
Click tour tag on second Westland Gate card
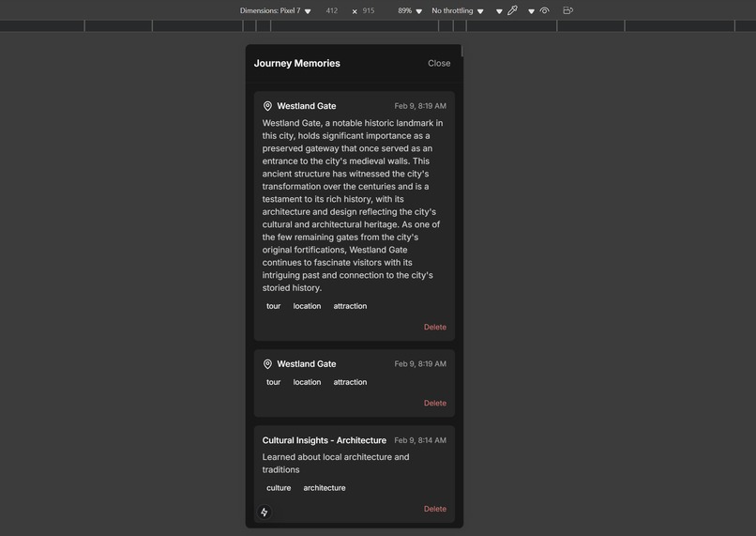pyautogui.click(x=273, y=382)
